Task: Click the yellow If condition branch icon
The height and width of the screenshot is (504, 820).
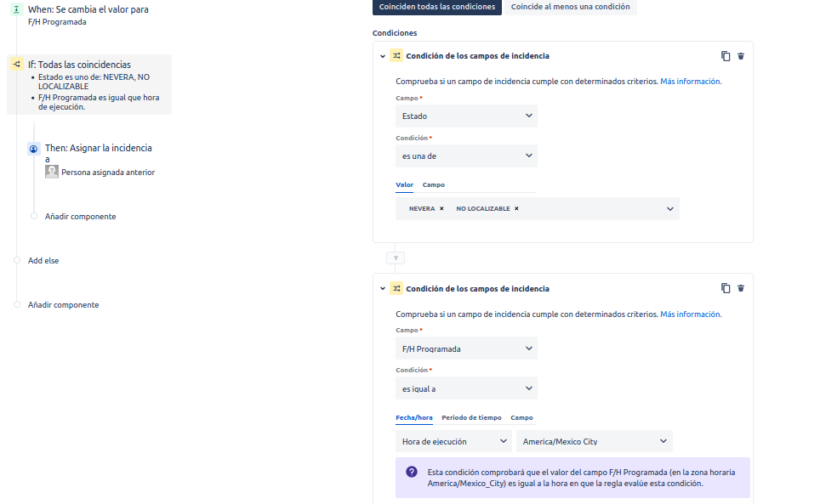Action: (16, 65)
